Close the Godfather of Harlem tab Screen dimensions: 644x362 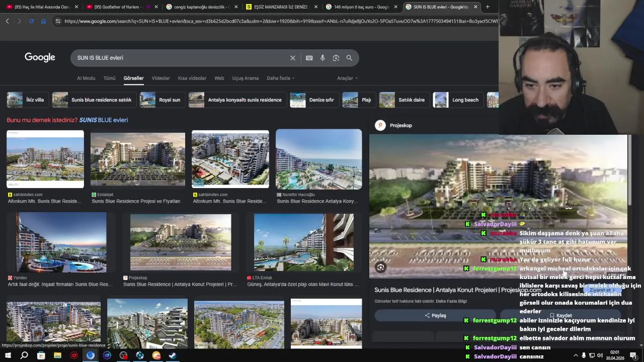coord(156,7)
